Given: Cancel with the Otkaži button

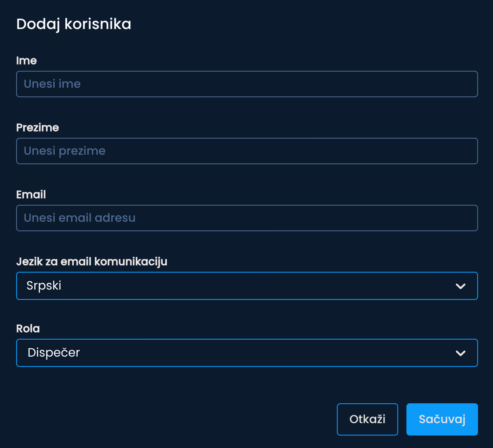Looking at the screenshot, I should (367, 419).
